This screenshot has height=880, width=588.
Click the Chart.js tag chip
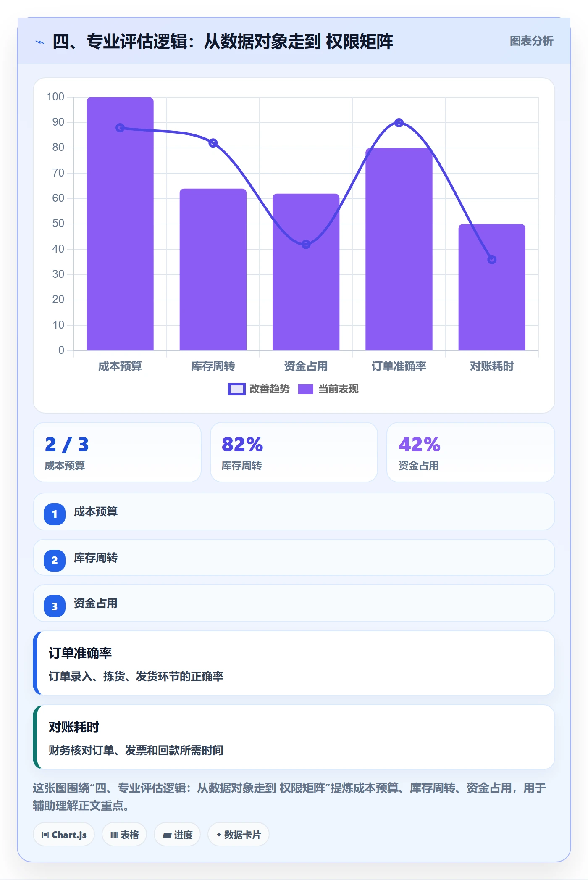point(64,835)
